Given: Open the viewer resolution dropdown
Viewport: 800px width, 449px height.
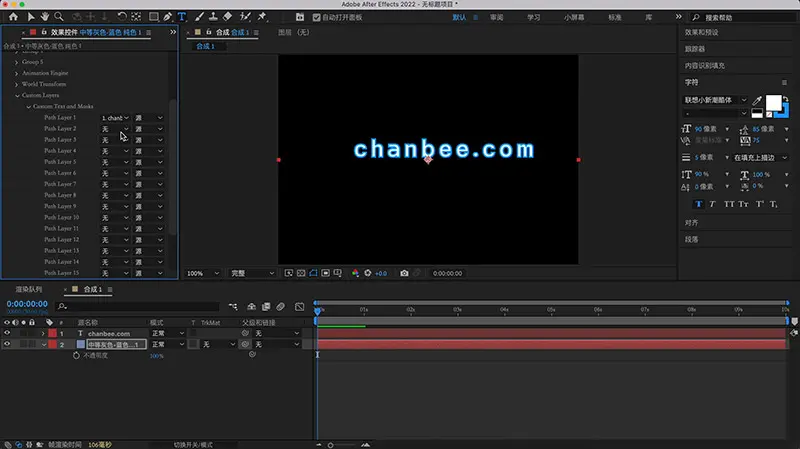Looking at the screenshot, I should coord(253,273).
